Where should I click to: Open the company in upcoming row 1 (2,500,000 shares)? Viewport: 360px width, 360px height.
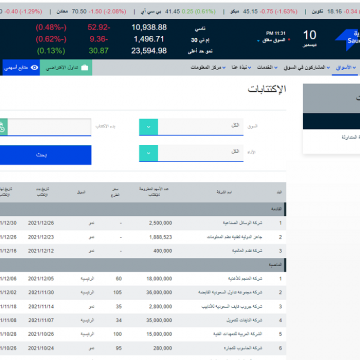coord(242,223)
